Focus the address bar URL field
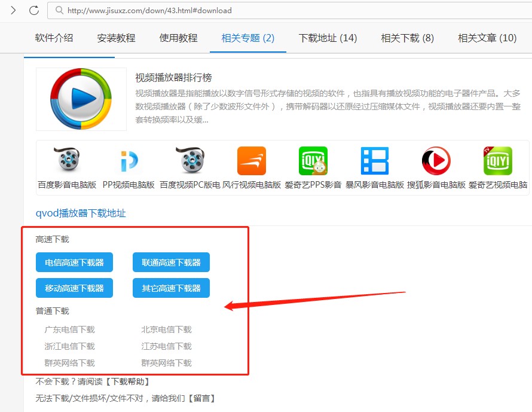Screen dimensions: 532x412 [x=289, y=11]
